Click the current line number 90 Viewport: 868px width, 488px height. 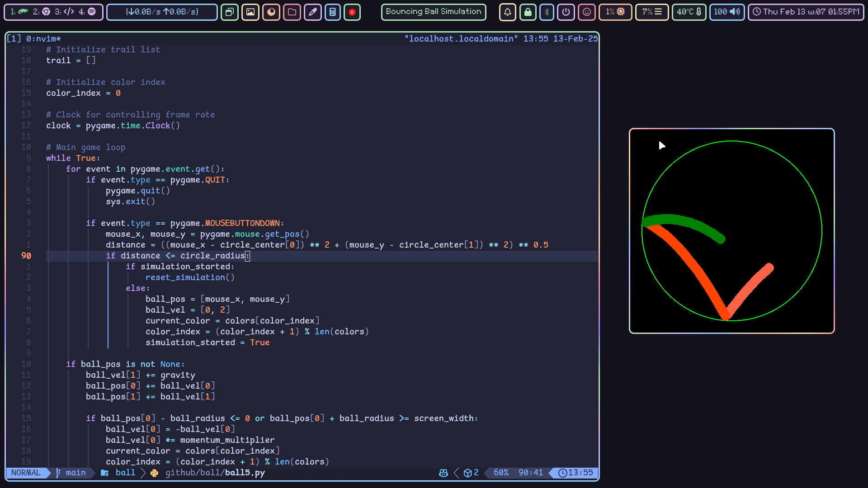click(x=26, y=256)
